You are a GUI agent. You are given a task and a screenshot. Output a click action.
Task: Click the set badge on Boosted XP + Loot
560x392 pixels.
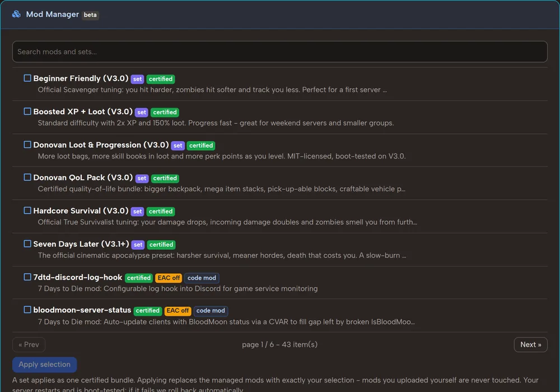point(142,113)
